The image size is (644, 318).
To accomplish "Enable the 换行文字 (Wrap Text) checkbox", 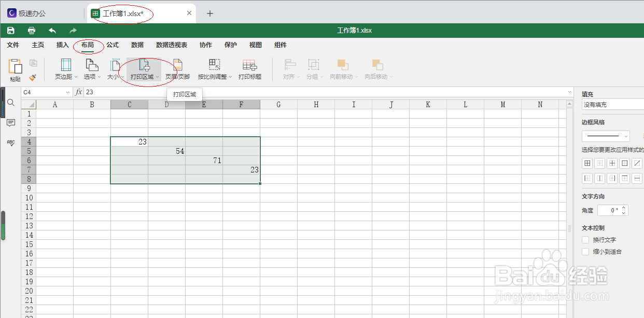I will tap(585, 240).
